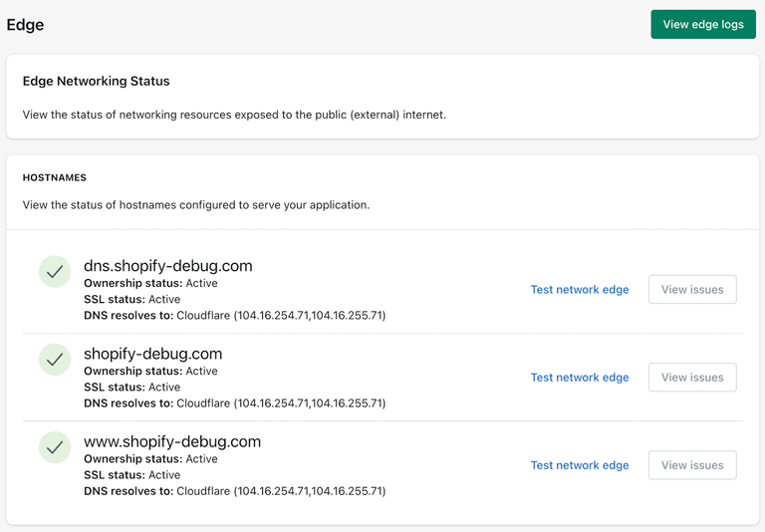The height and width of the screenshot is (532, 765).
Task: Click DNS resolves to line under www.shopify-debug.com
Action: (x=235, y=491)
